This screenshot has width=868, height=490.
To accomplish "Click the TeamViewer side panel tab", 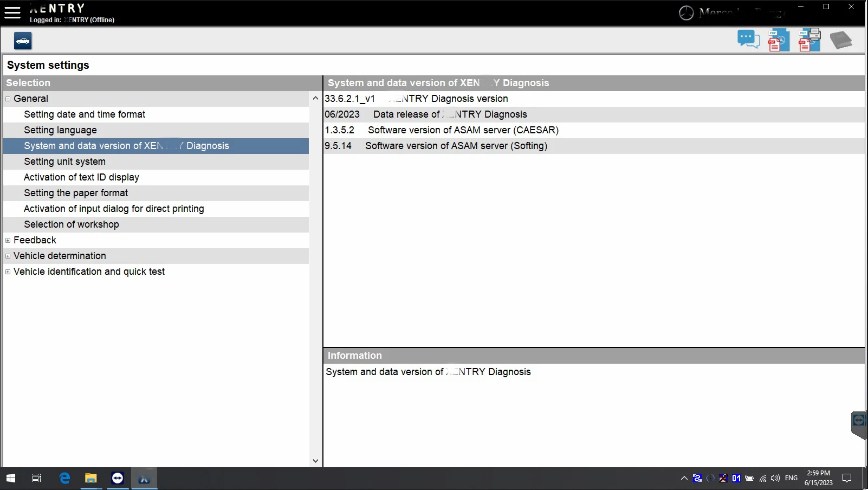I will coord(859,424).
